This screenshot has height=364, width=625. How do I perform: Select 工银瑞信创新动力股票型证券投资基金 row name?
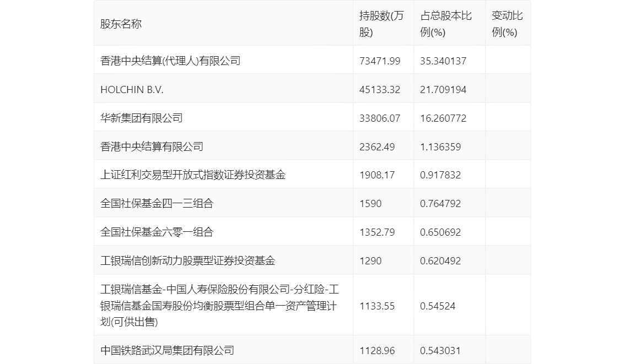188,261
